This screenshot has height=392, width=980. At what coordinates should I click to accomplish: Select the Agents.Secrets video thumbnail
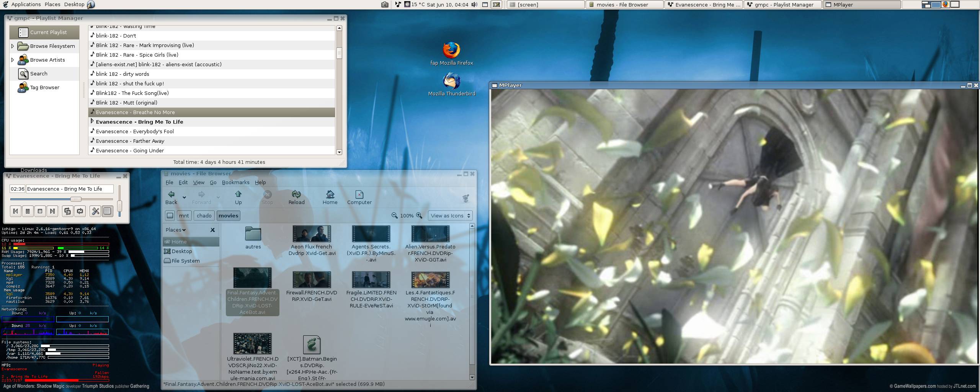click(x=371, y=234)
